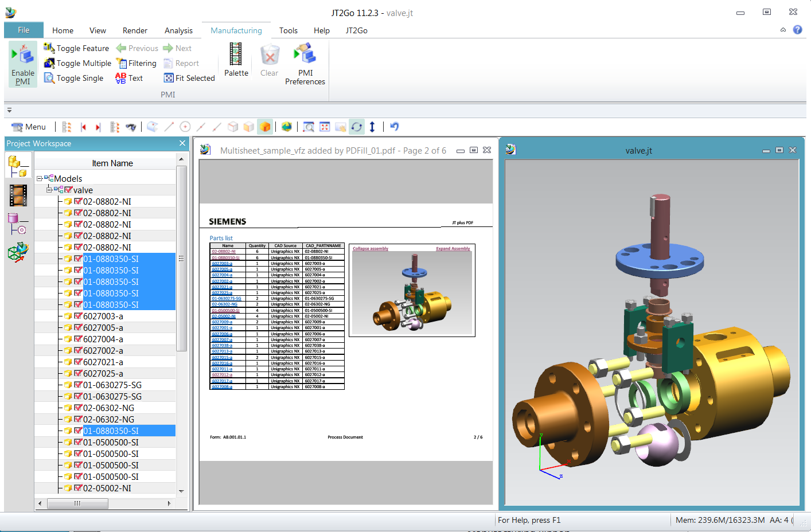811x532 pixels.
Task: Open the toolbar Menu dropdown
Action: coord(29,127)
